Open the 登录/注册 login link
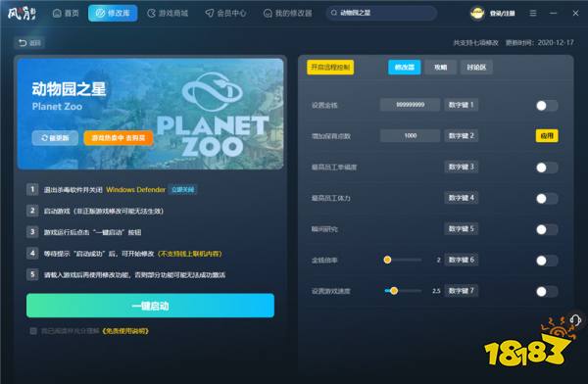588x384 pixels. [x=502, y=14]
